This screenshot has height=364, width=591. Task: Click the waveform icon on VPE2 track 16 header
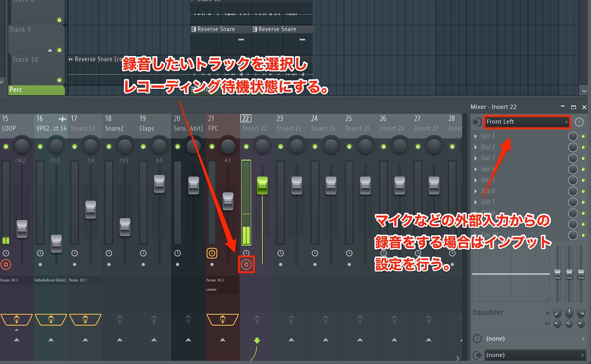pyautogui.click(x=62, y=119)
